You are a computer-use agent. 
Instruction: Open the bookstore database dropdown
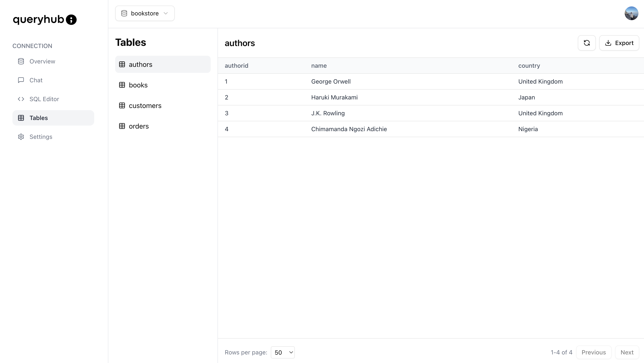click(145, 13)
